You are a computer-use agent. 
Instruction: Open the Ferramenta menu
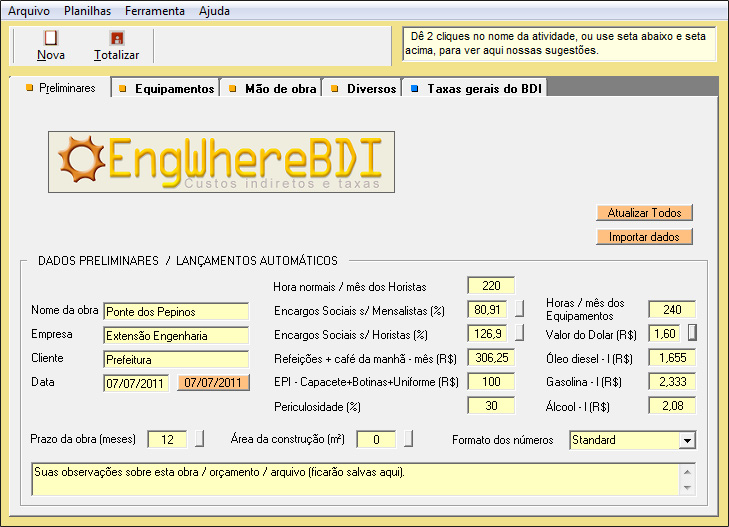pos(155,11)
